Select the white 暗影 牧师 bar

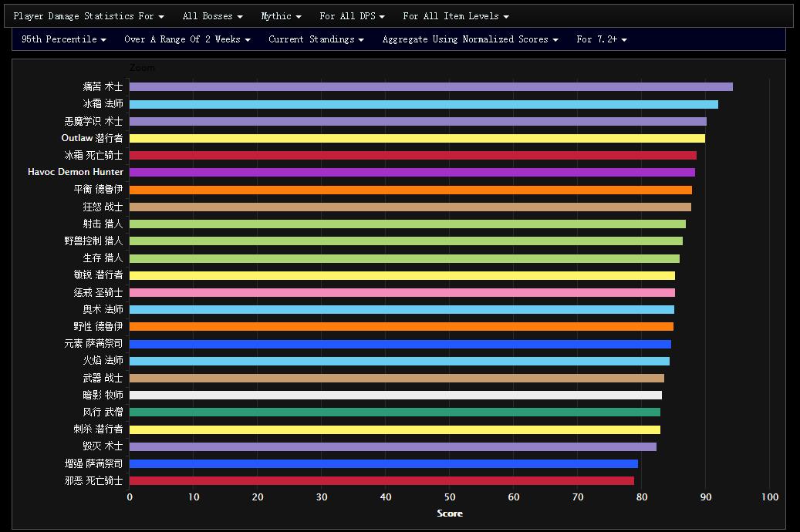pyautogui.click(x=395, y=396)
